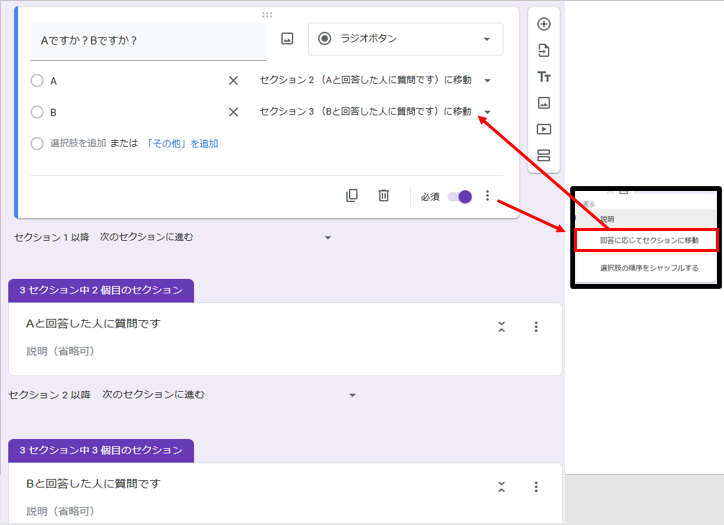
Task: Click the import questions icon
Action: [543, 50]
